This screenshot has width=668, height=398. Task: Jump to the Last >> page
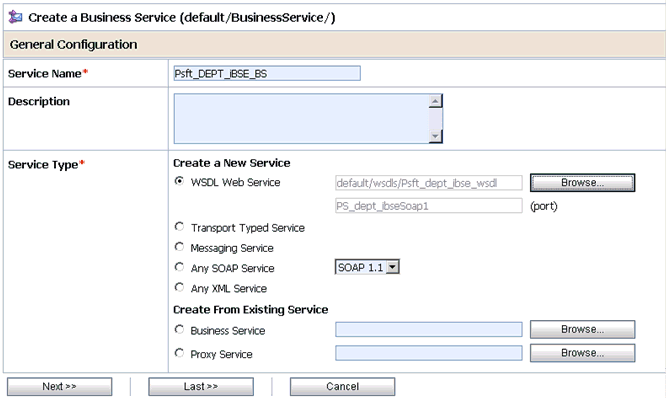click(201, 386)
